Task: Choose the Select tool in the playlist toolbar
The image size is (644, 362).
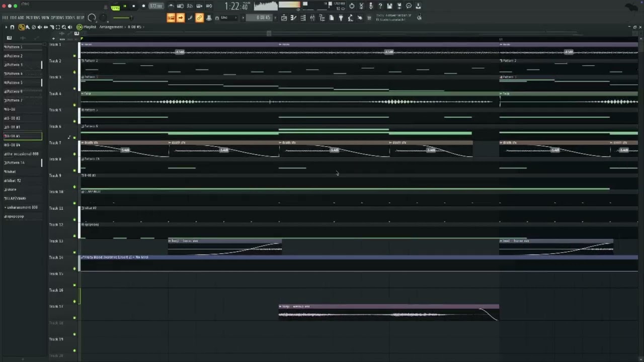Action: 58,27
